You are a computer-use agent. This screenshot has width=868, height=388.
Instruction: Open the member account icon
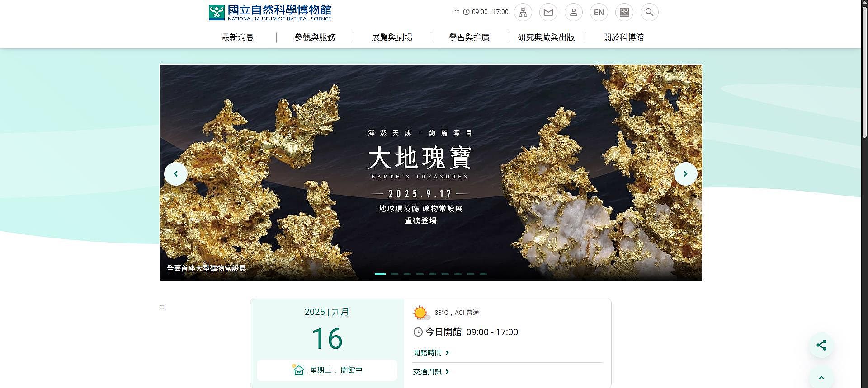(573, 12)
